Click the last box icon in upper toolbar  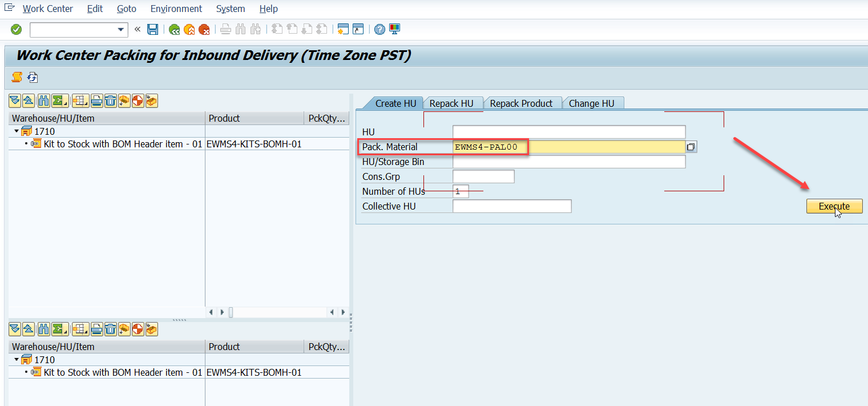pyautogui.click(x=151, y=101)
